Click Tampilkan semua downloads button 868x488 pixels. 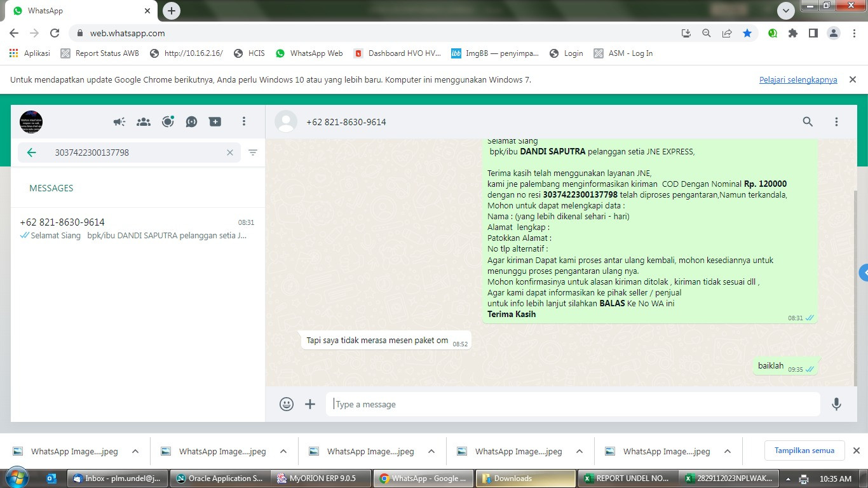point(804,451)
